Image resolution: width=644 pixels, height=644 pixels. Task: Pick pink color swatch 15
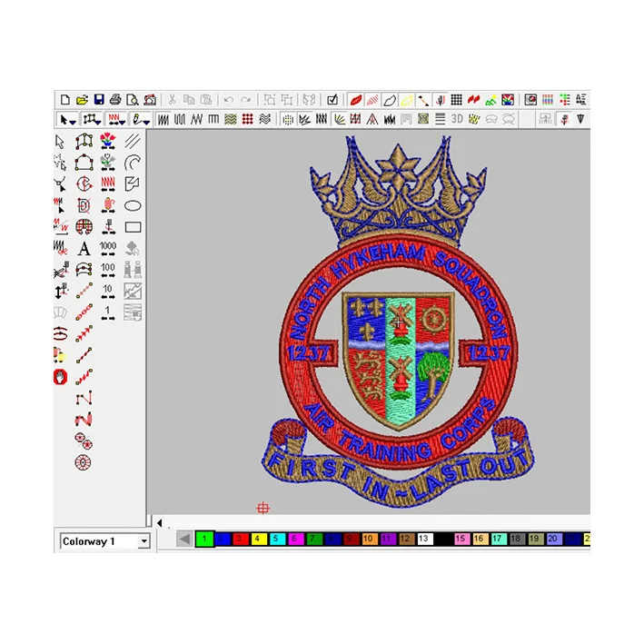pos(461,539)
